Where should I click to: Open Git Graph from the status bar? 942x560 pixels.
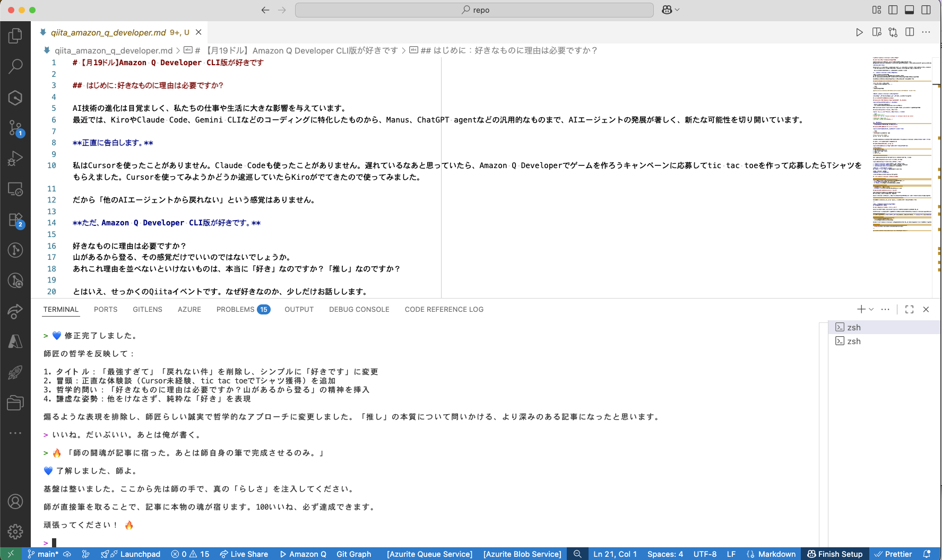click(353, 554)
